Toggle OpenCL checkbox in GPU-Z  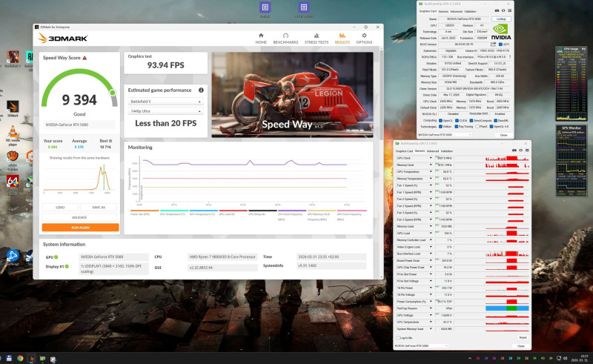pyautogui.click(x=440, y=120)
